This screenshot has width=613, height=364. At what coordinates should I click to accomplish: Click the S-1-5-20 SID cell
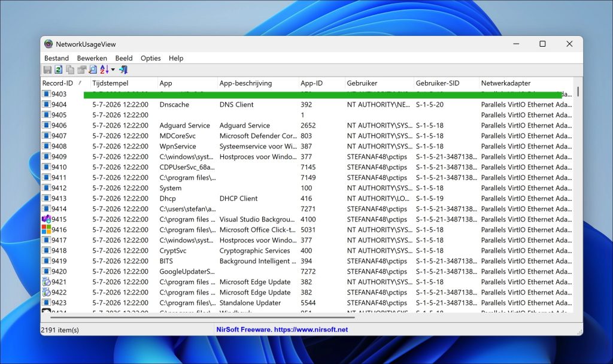(x=430, y=105)
